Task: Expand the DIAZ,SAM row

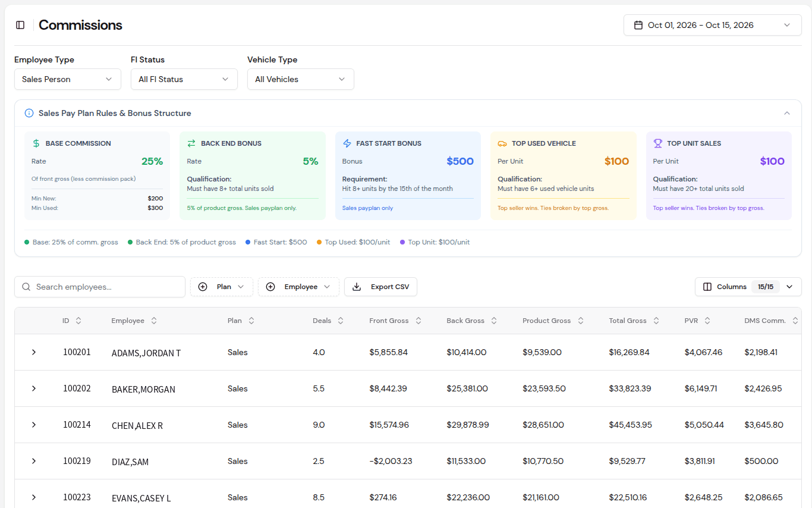Action: (x=34, y=461)
